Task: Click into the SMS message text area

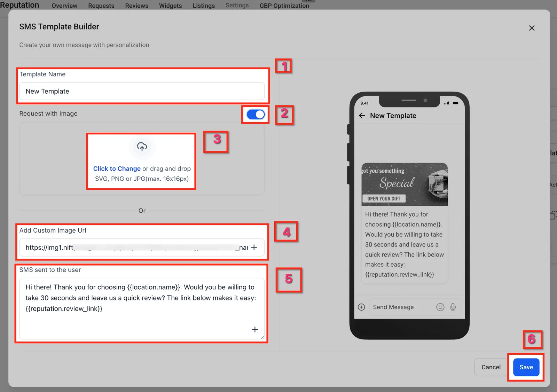Action: [142, 308]
